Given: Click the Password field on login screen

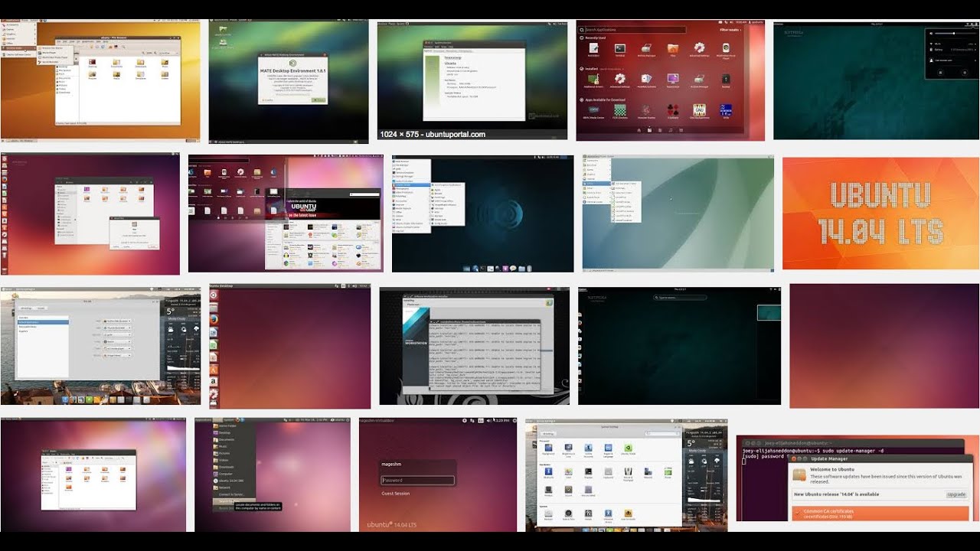Looking at the screenshot, I should [x=418, y=481].
